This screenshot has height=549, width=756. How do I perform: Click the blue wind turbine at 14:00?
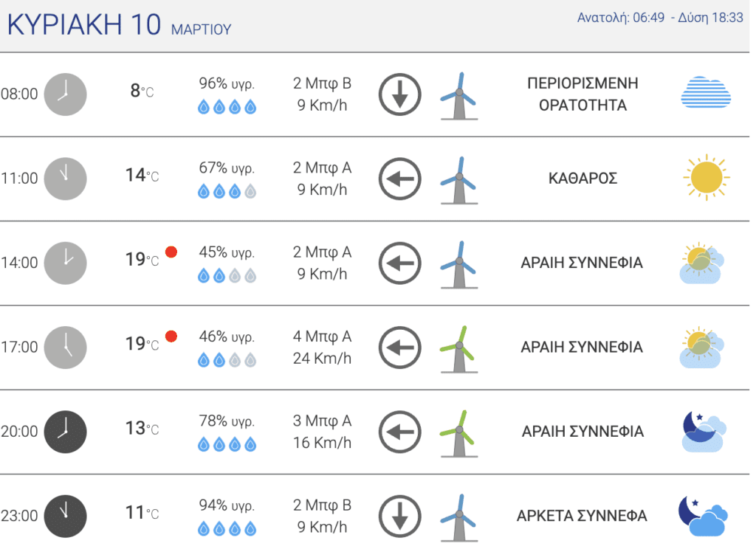[x=458, y=265]
